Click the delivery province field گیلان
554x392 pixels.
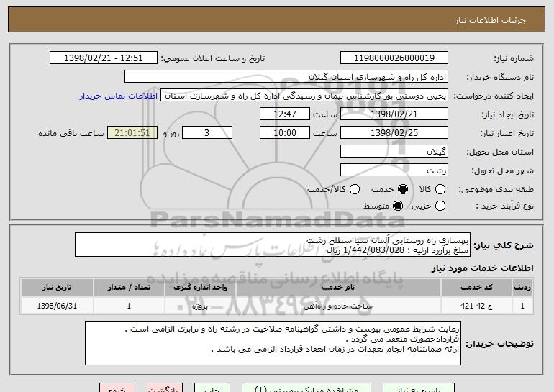point(394,152)
